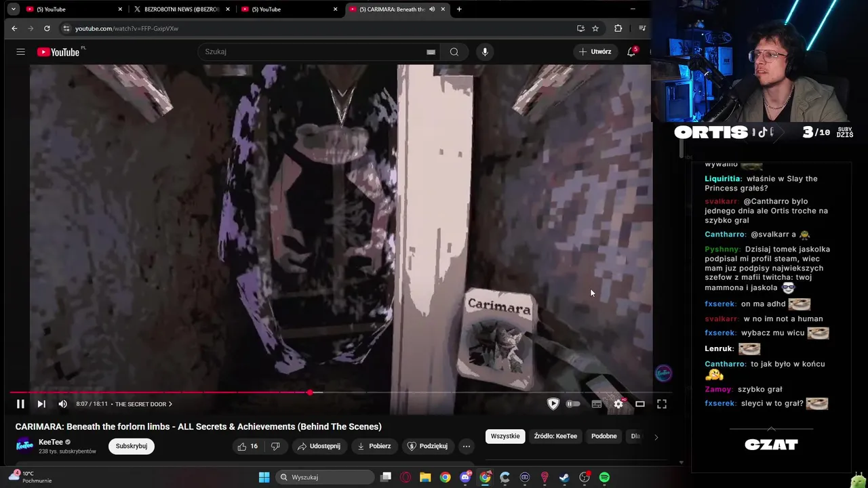Go back in browser history
Image resolution: width=868 pixels, height=488 pixels.
[x=14, y=28]
